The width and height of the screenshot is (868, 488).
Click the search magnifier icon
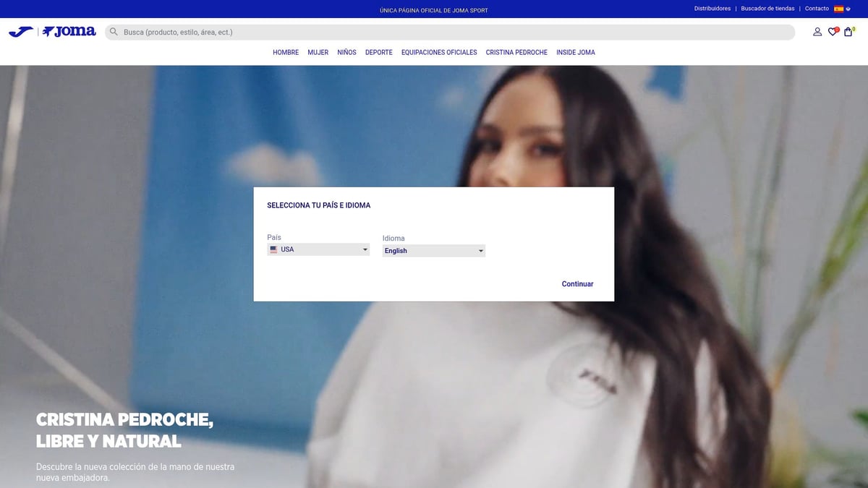(114, 32)
